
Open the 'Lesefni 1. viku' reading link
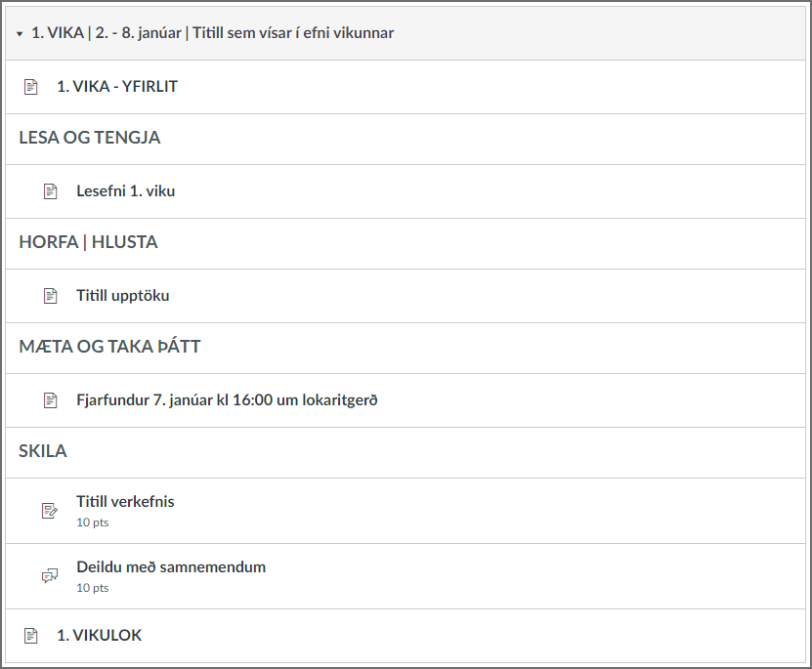coord(125,190)
